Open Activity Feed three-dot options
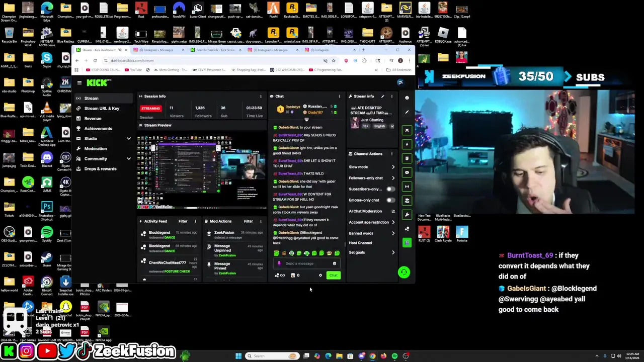The width and height of the screenshot is (644, 362). 195,221
